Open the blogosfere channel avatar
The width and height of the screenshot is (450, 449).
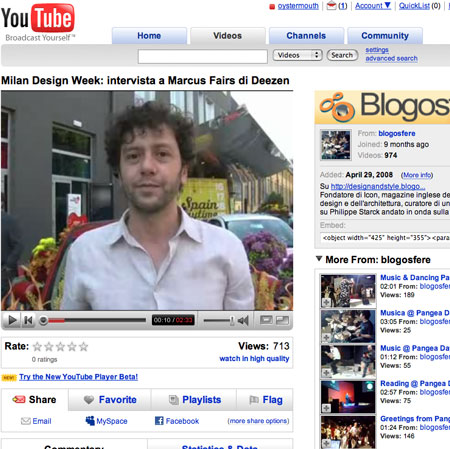coord(336,145)
